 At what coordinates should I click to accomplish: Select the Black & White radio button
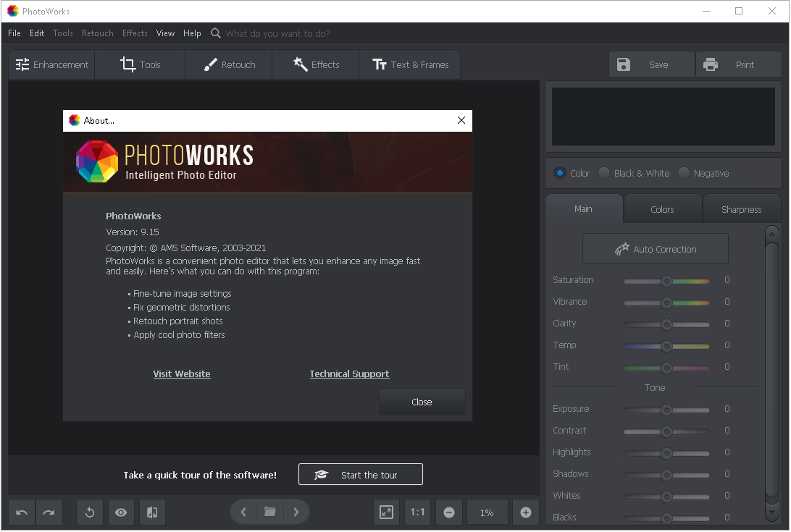click(604, 173)
